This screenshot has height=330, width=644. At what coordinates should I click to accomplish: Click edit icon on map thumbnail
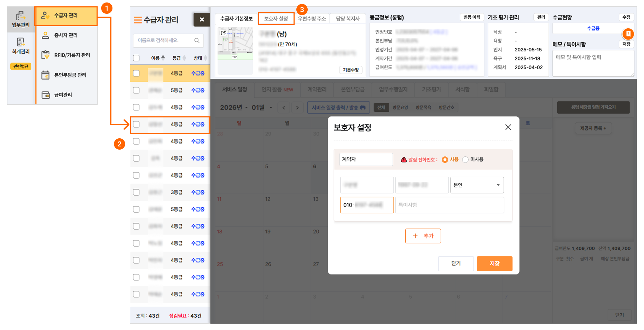coord(224,33)
